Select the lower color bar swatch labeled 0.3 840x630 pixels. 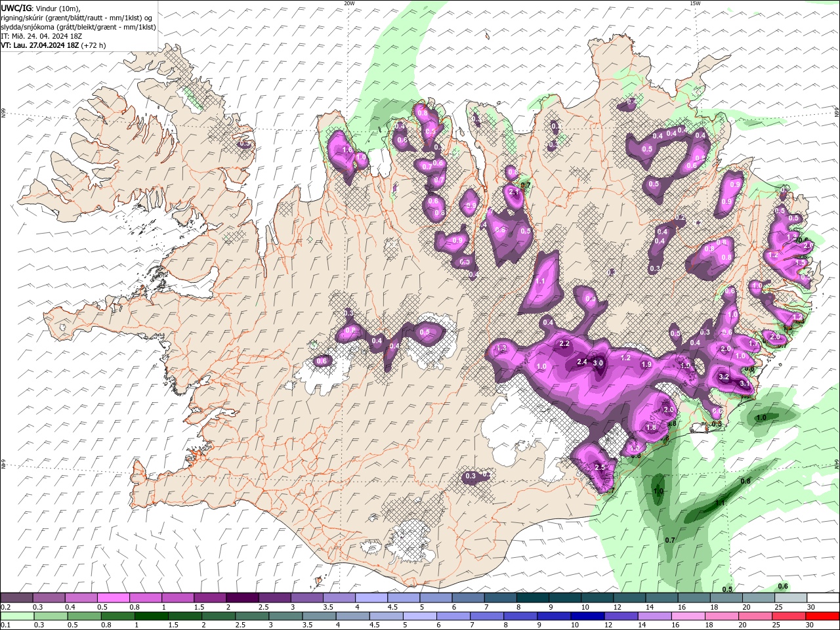coord(51,616)
